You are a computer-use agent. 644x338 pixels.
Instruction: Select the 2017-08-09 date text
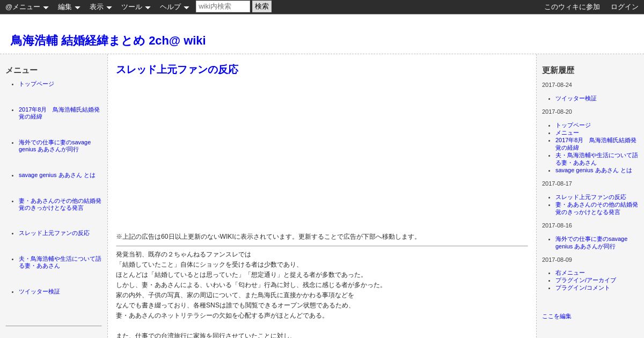(557, 260)
